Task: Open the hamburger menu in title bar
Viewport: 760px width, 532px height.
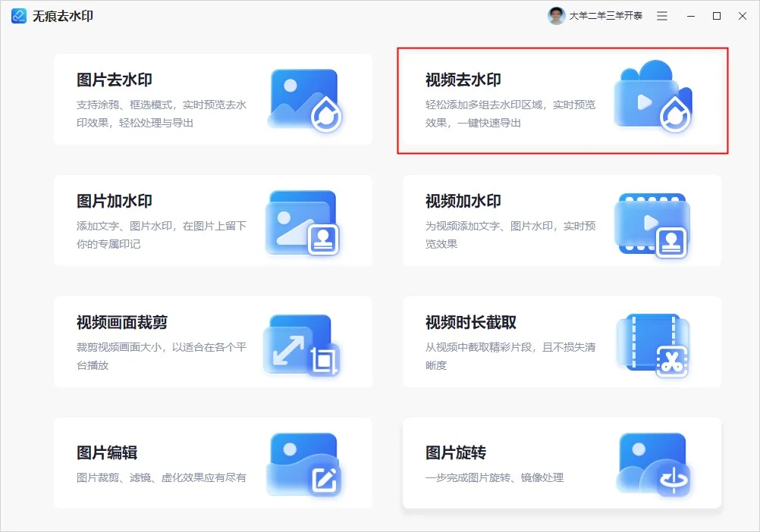Action: pos(662,16)
